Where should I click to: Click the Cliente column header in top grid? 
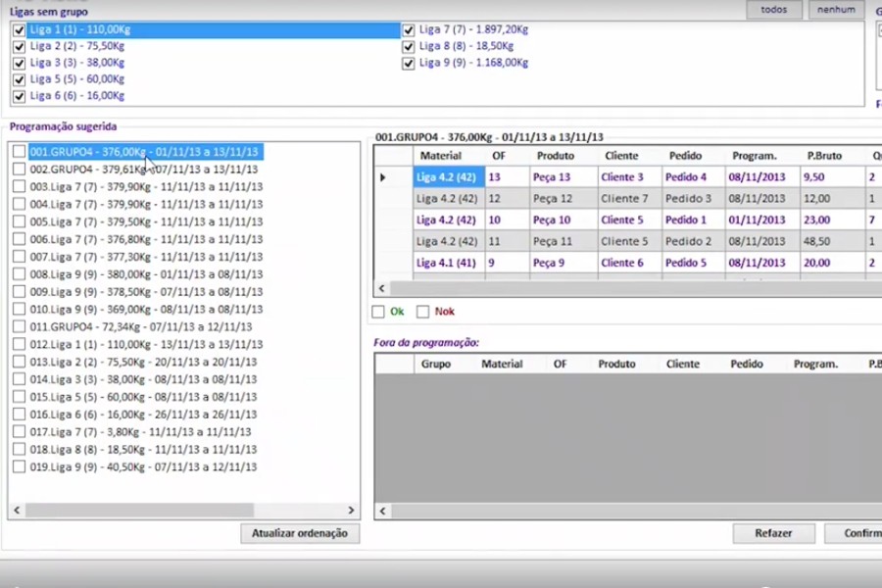pos(621,156)
